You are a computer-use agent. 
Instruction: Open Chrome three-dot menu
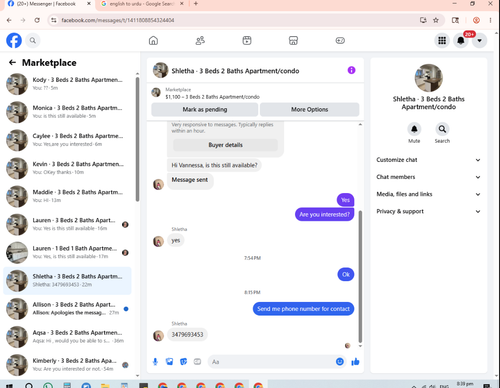(x=490, y=20)
